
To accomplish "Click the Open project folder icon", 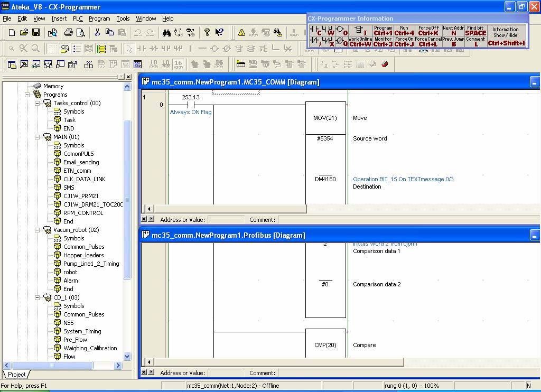I will (23, 32).
